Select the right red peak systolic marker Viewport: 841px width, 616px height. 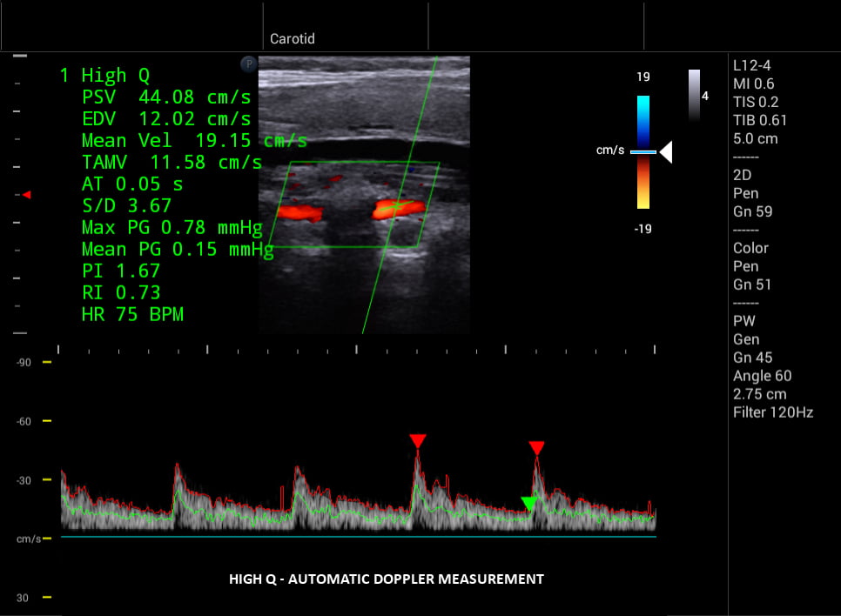[x=536, y=448]
